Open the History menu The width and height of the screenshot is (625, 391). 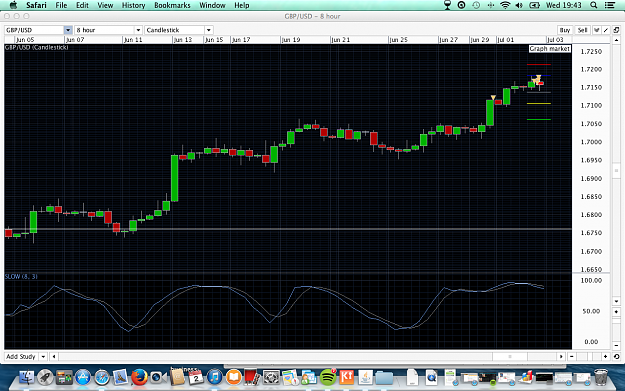[x=133, y=5]
